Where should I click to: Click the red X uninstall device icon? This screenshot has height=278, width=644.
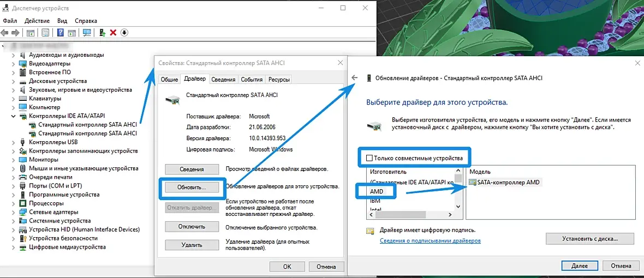(x=114, y=32)
